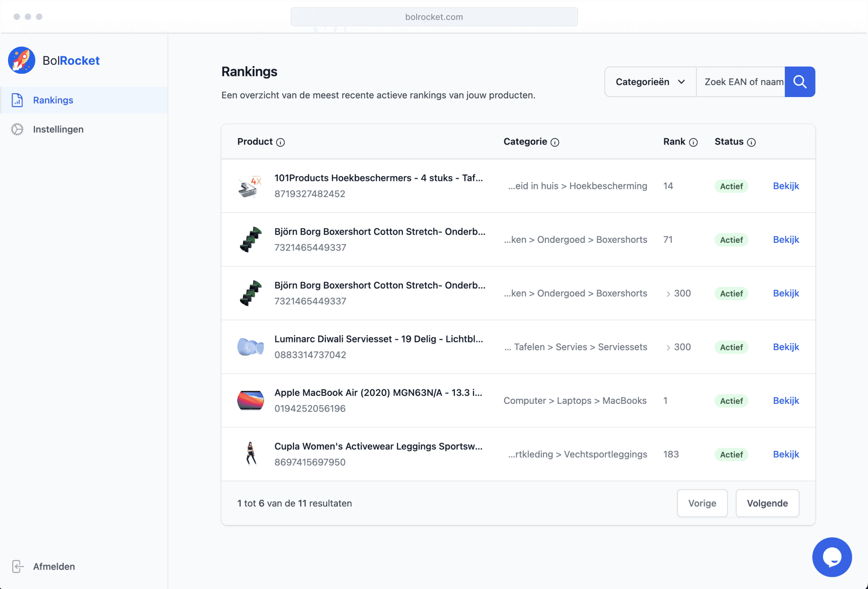Click rank value 183
Image resolution: width=868 pixels, height=589 pixels.
tap(671, 454)
